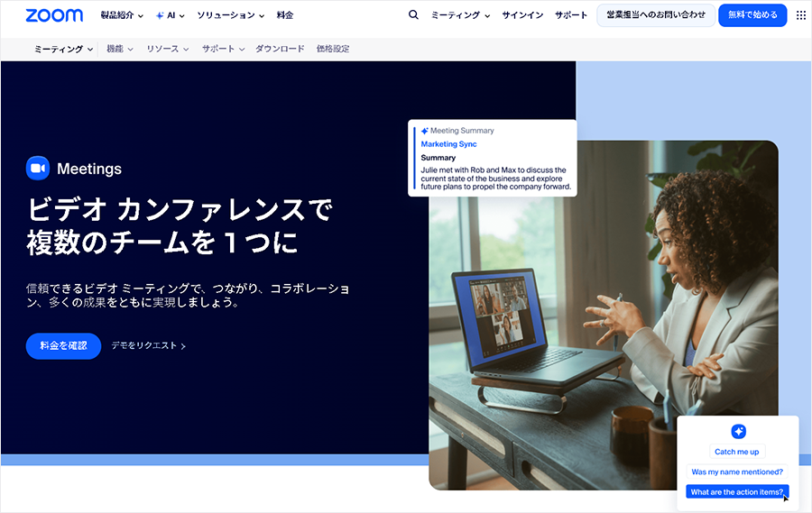The width and height of the screenshot is (812, 513).
Task: Click the sparkle icon beside AI menu
Action: [160, 15]
